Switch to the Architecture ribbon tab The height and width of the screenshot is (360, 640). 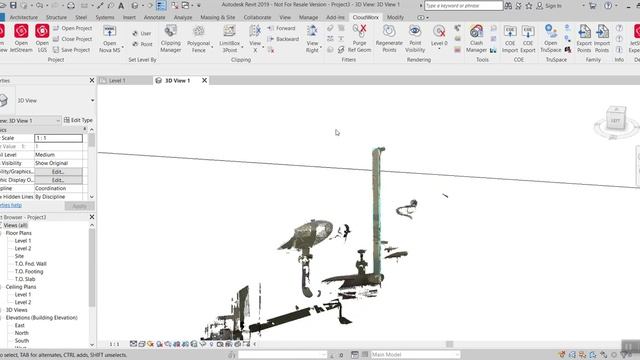coord(24,18)
